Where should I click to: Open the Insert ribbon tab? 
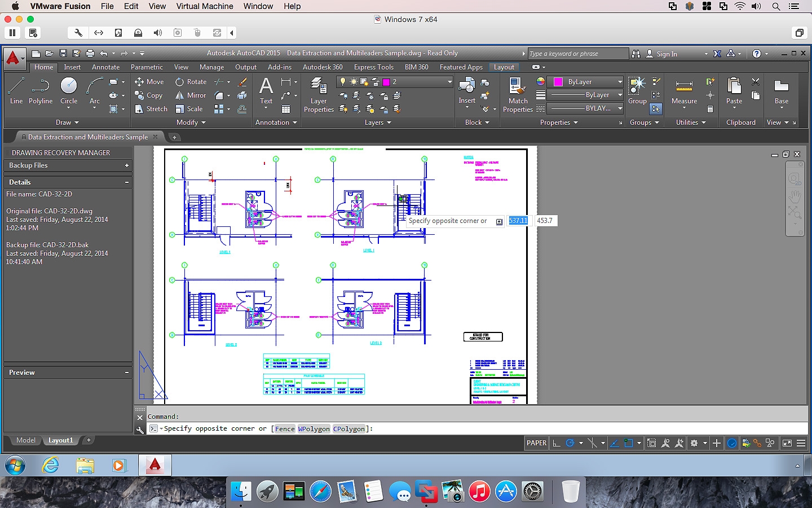click(72, 67)
